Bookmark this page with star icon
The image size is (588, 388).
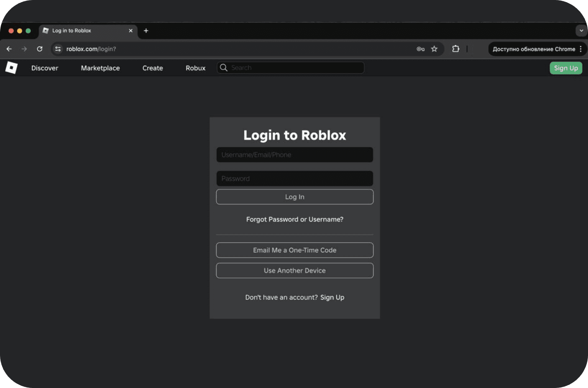click(x=434, y=49)
